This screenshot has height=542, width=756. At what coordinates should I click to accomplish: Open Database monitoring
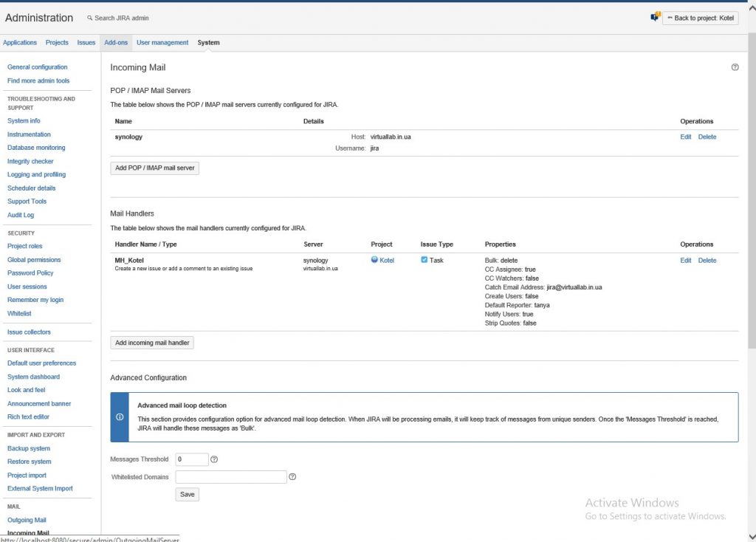click(36, 148)
